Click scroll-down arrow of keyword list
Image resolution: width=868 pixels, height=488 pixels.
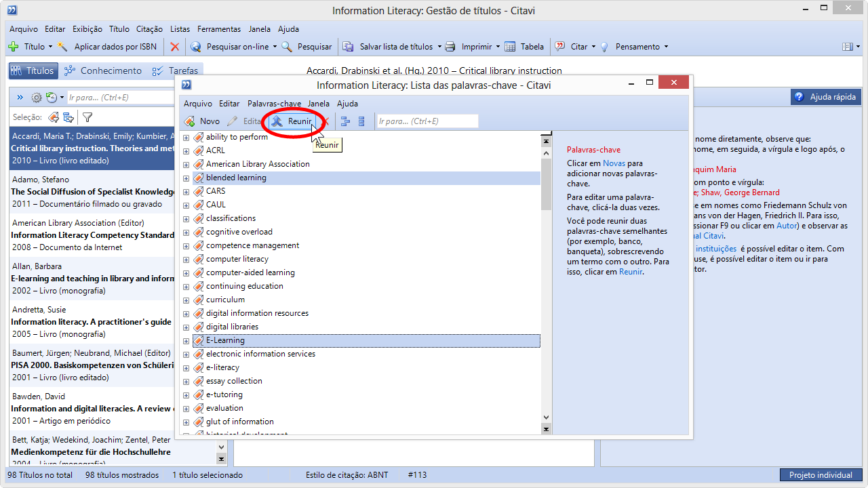point(546,418)
